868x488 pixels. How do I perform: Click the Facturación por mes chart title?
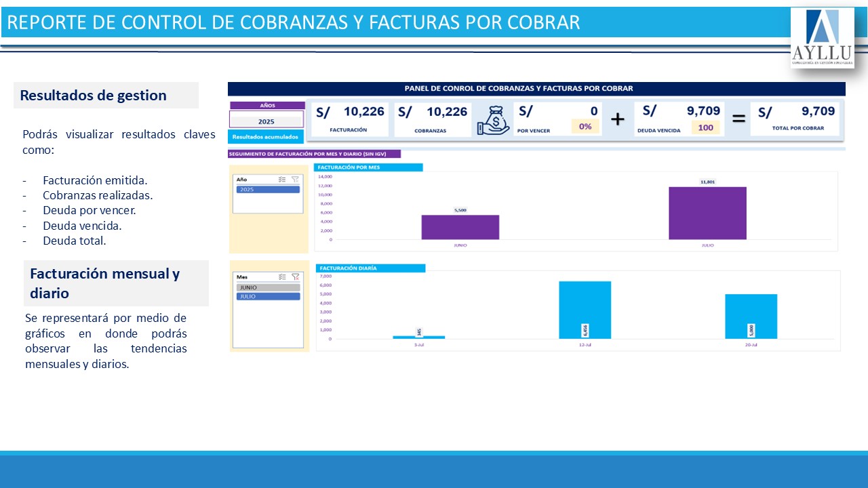pyautogui.click(x=368, y=167)
